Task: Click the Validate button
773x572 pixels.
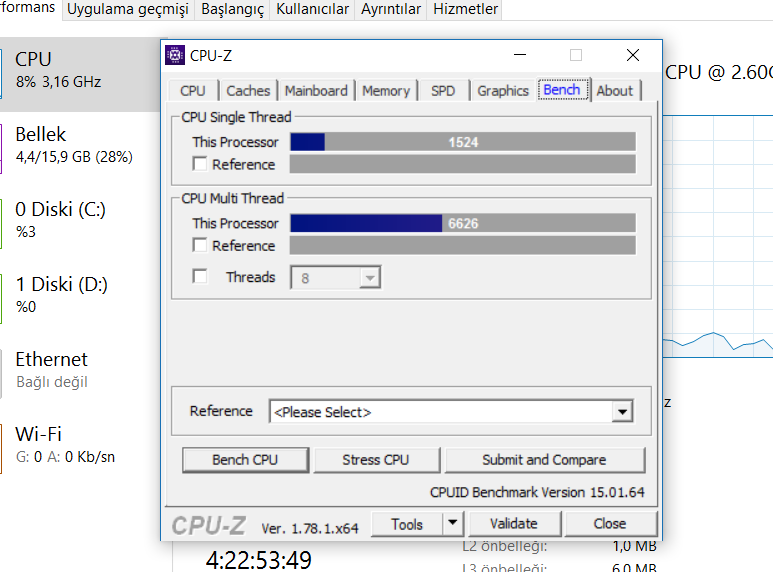Action: click(x=514, y=524)
